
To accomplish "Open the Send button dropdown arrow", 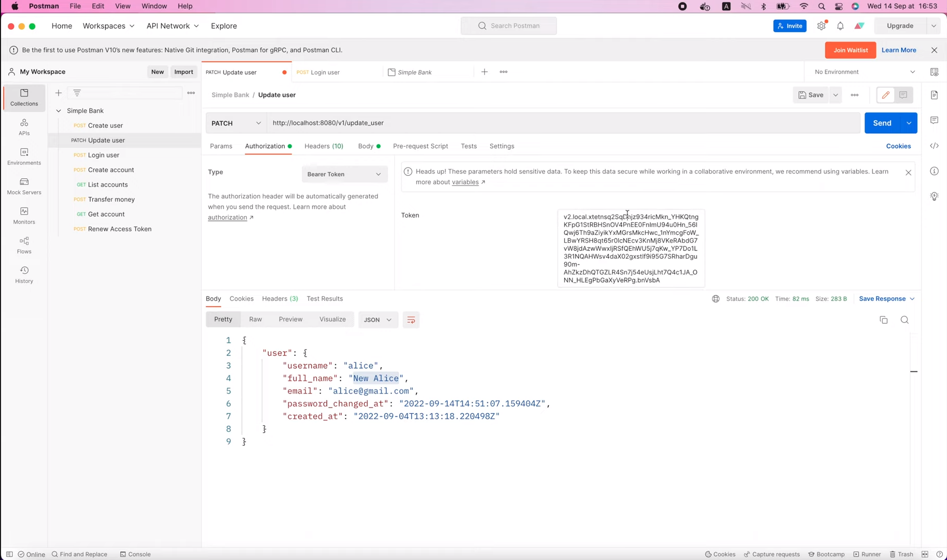I will (x=909, y=123).
